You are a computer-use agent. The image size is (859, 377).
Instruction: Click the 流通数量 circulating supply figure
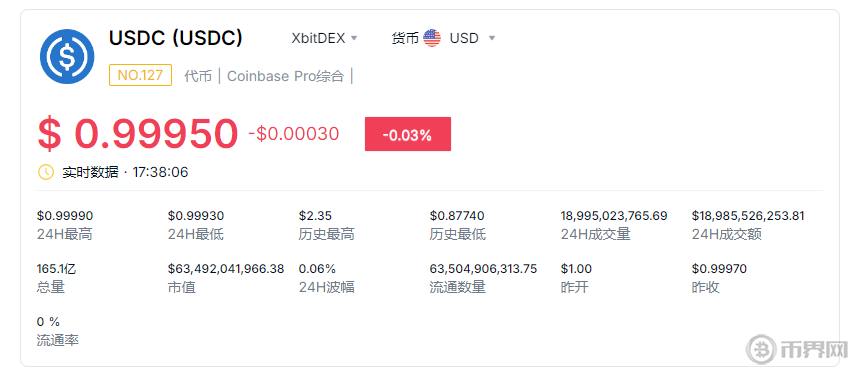[x=483, y=269]
